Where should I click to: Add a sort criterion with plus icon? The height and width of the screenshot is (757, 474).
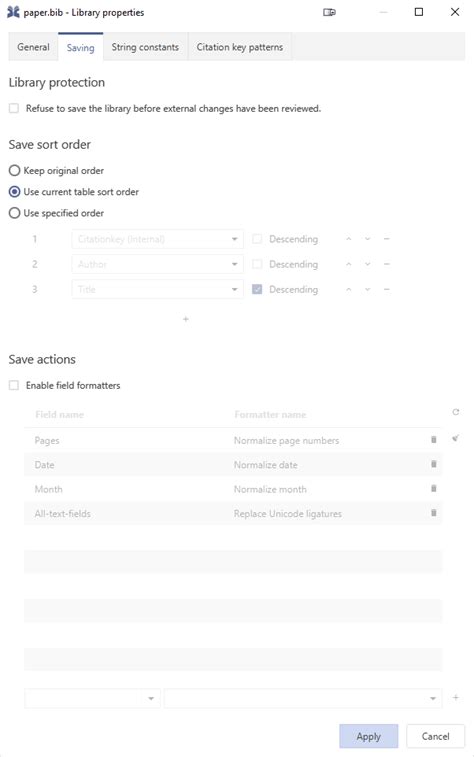point(186,319)
